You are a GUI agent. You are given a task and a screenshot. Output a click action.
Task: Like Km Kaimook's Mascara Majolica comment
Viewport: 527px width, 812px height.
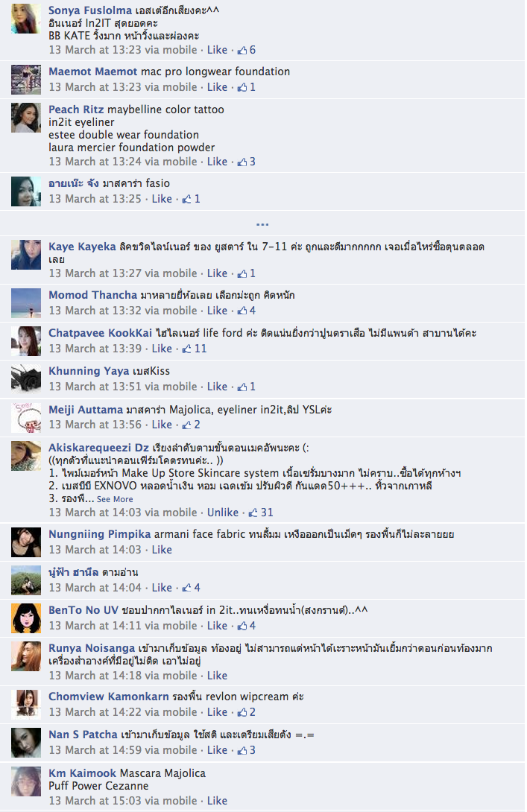click(x=217, y=801)
